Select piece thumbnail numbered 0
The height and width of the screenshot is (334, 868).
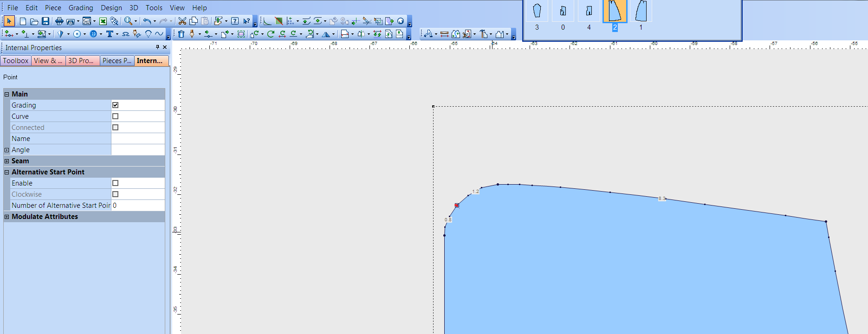[563, 11]
